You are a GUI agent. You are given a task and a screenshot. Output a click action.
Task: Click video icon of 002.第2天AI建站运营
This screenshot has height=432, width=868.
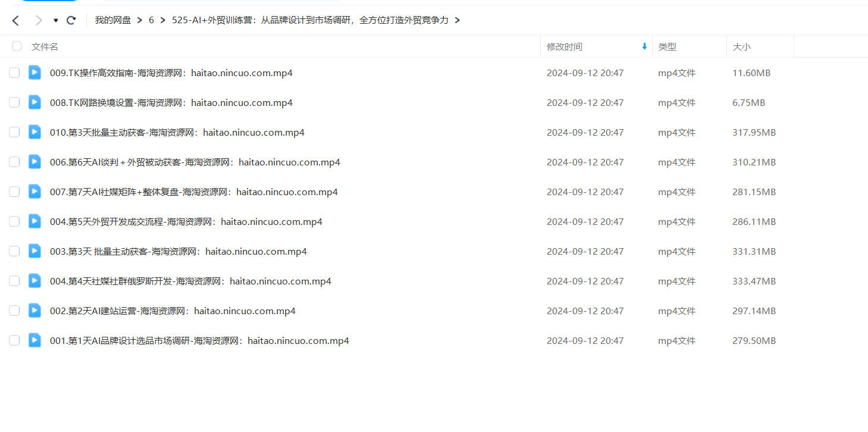35,310
